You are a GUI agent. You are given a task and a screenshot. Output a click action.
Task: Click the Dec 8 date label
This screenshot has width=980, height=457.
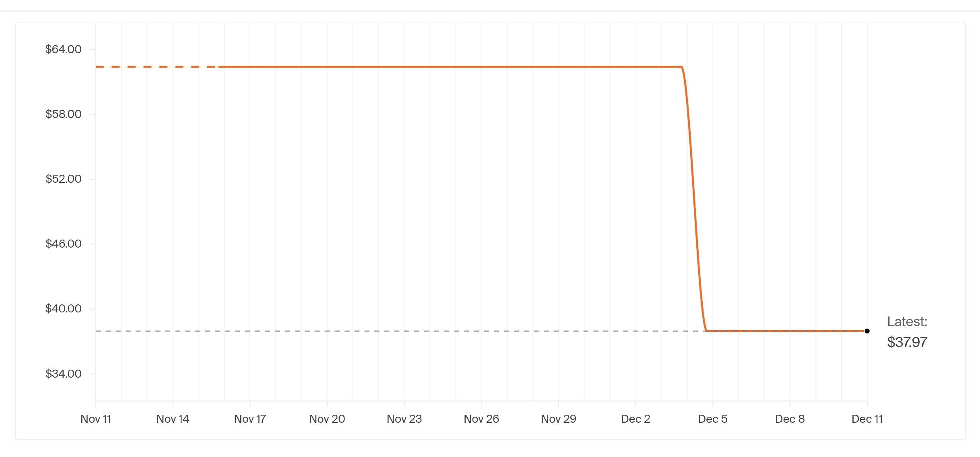pos(790,419)
